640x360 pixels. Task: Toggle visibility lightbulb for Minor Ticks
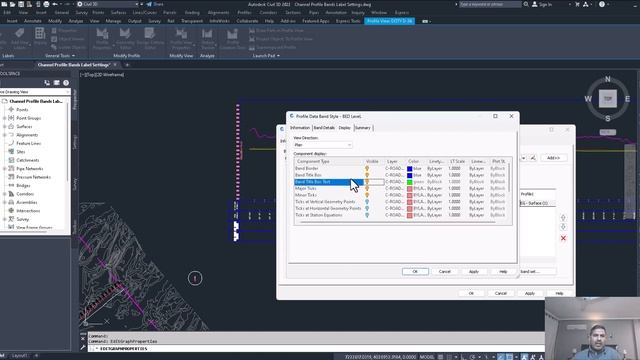(x=367, y=195)
